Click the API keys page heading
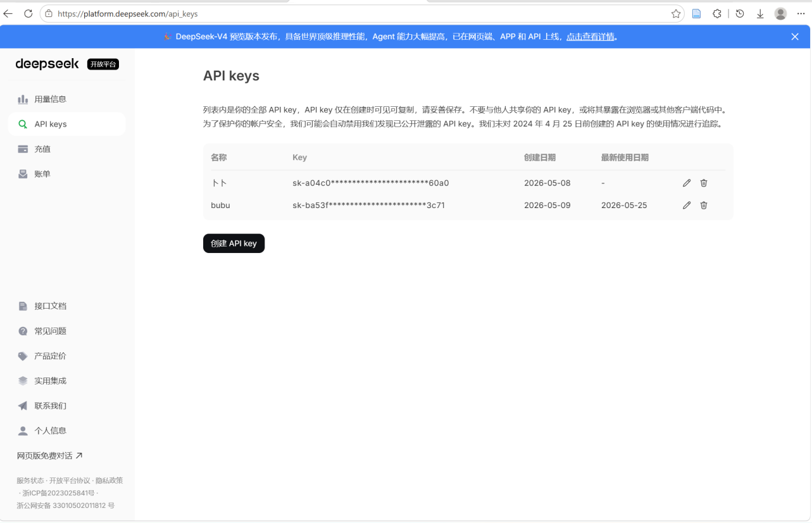 pyautogui.click(x=231, y=76)
